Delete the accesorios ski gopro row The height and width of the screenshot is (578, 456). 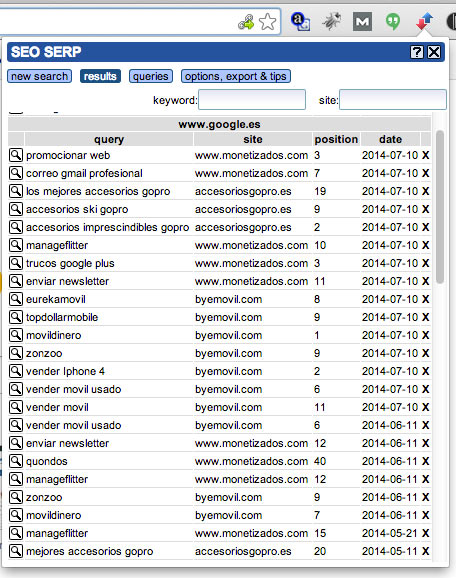(425, 209)
